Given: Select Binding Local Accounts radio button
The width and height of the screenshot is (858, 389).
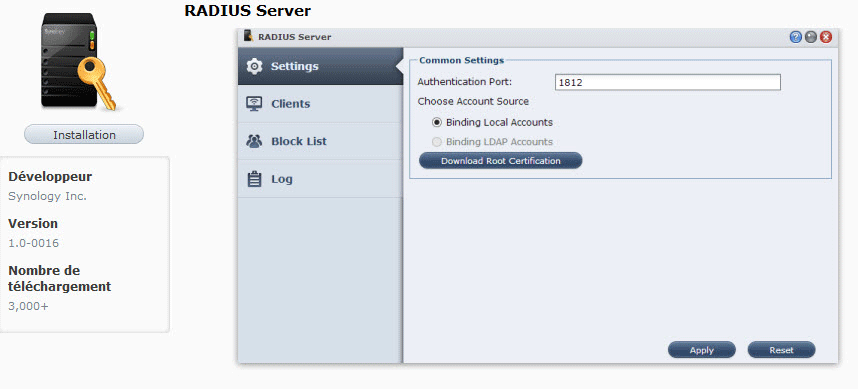Looking at the screenshot, I should 437,123.
